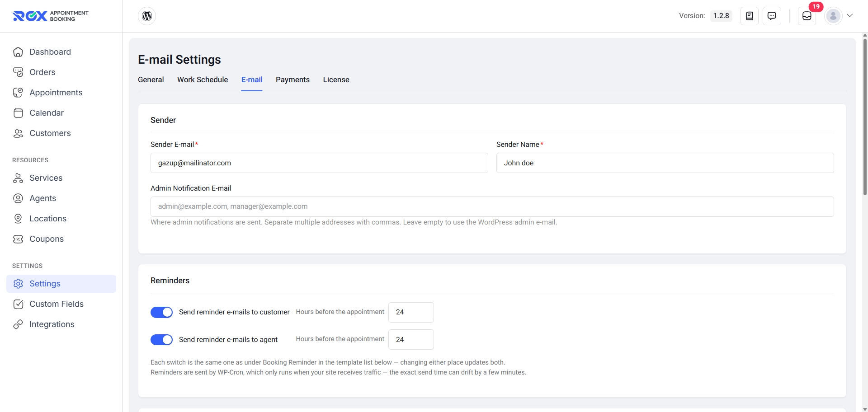Click the Reminders section heading
868x412 pixels.
(170, 281)
